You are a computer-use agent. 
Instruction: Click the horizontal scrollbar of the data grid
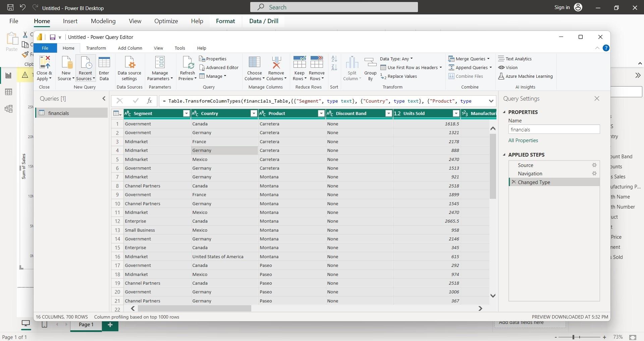click(x=195, y=308)
